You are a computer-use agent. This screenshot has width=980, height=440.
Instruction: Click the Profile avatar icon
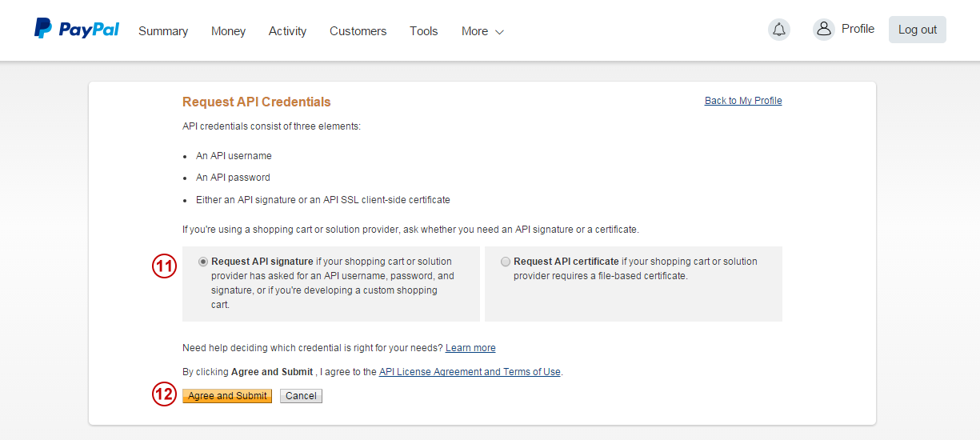823,30
